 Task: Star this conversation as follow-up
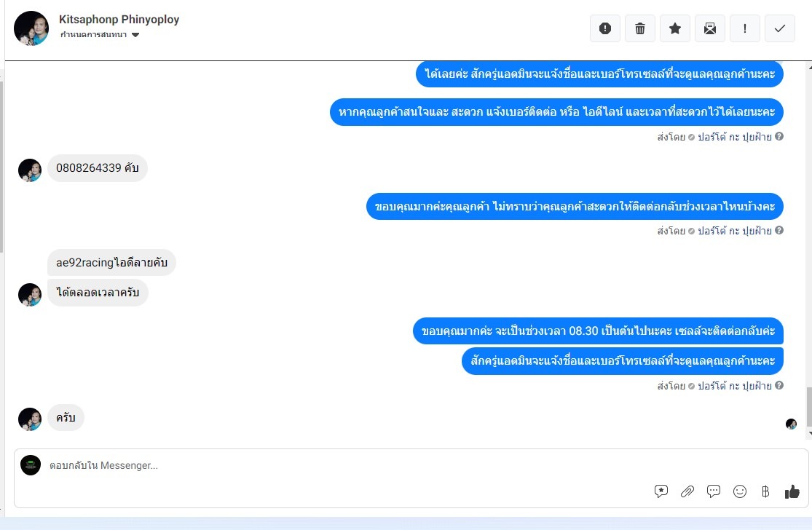pos(675,28)
